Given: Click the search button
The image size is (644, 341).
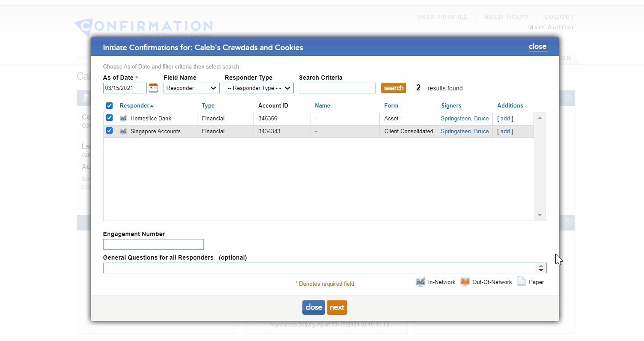Looking at the screenshot, I should [393, 88].
